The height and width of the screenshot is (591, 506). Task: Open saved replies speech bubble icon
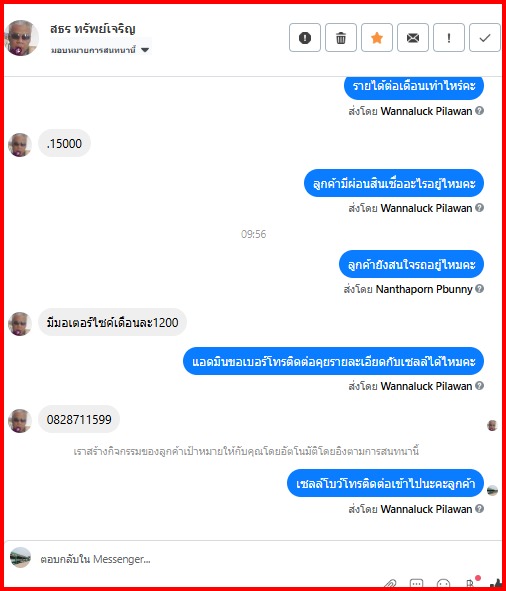417,585
